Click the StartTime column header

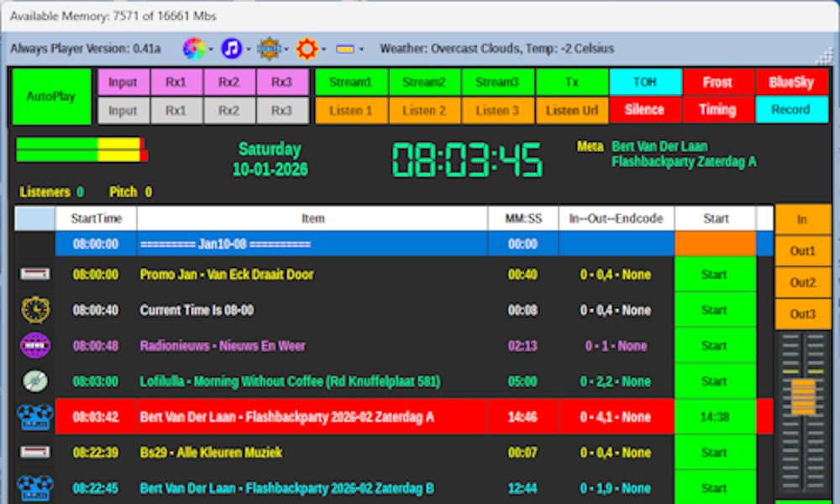(x=97, y=218)
